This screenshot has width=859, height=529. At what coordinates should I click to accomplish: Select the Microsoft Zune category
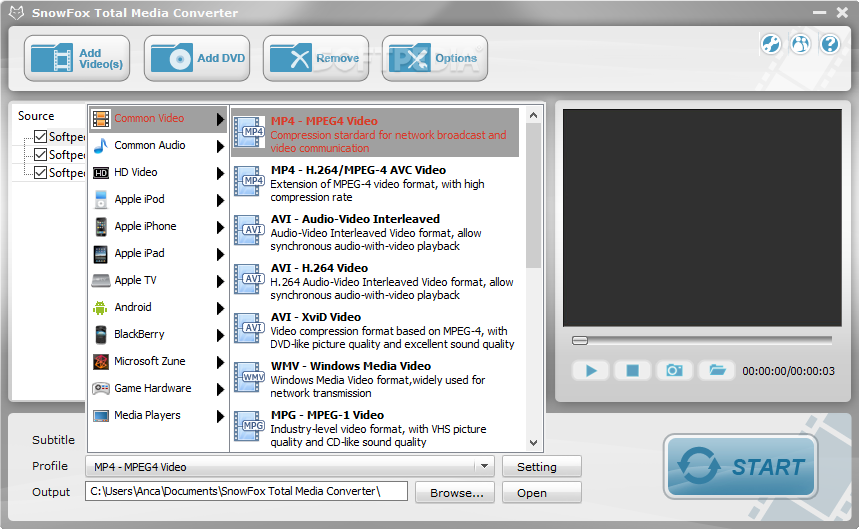[158, 361]
